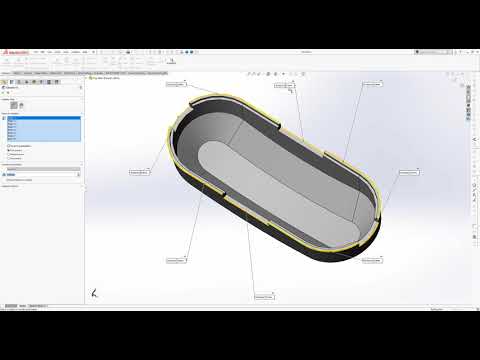The width and height of the screenshot is (480, 360).
Task: Open the Tools menu
Action: tap(66, 52)
